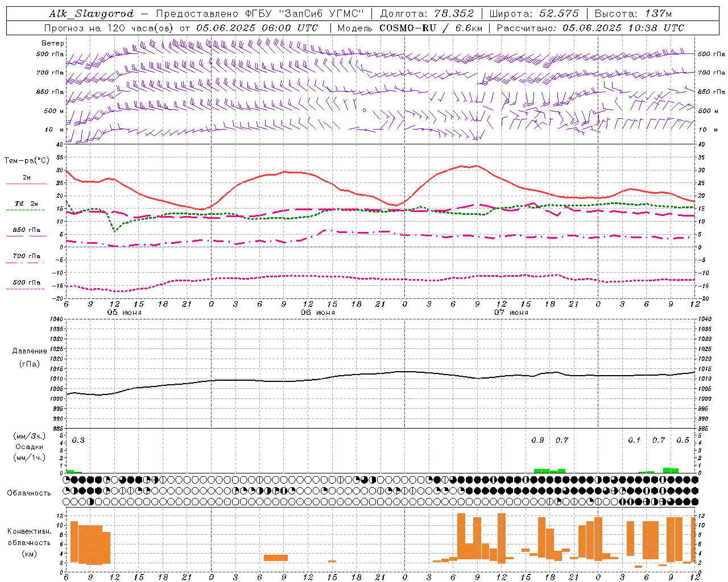The image size is (728, 582).
Task: Click the Осадки precipitation panel label
Action: coord(30,447)
